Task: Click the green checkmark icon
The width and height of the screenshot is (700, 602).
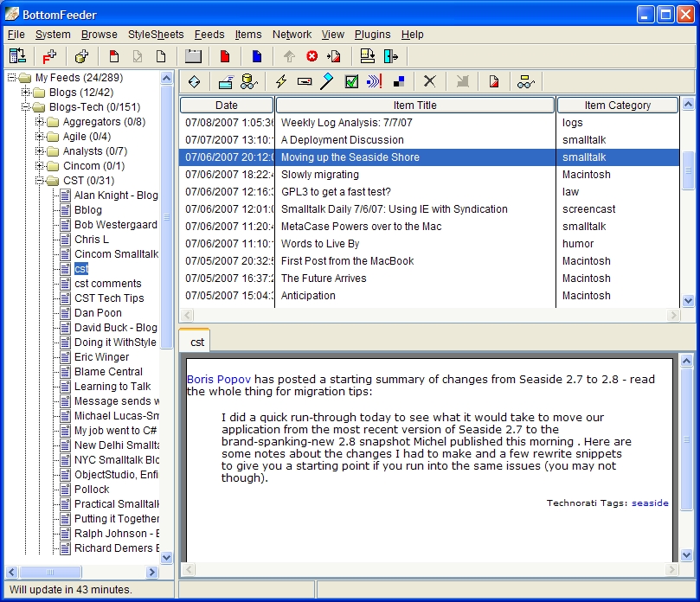Action: click(352, 81)
